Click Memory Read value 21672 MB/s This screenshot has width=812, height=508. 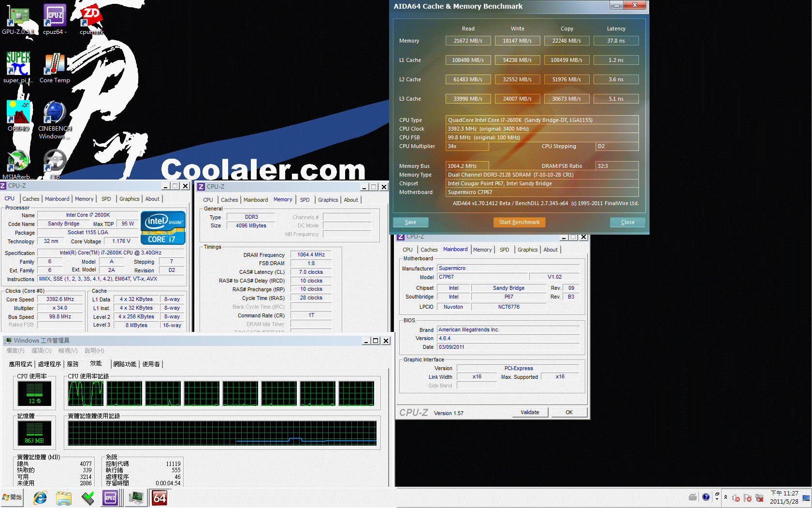pyautogui.click(x=468, y=41)
